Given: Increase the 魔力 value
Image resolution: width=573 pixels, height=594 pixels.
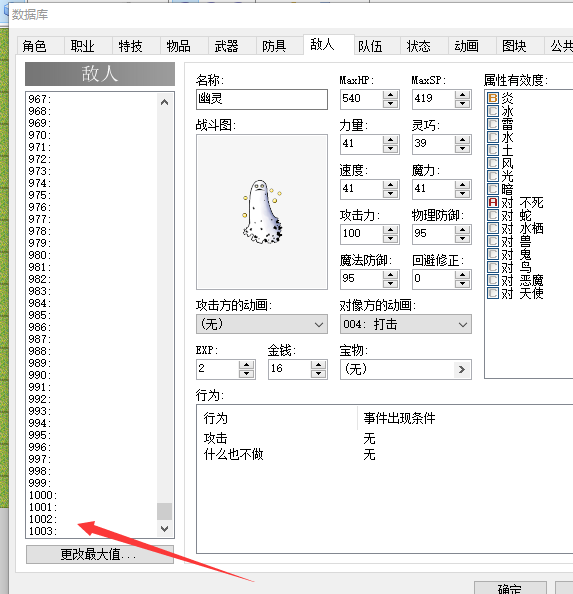Looking at the screenshot, I should pos(462,185).
